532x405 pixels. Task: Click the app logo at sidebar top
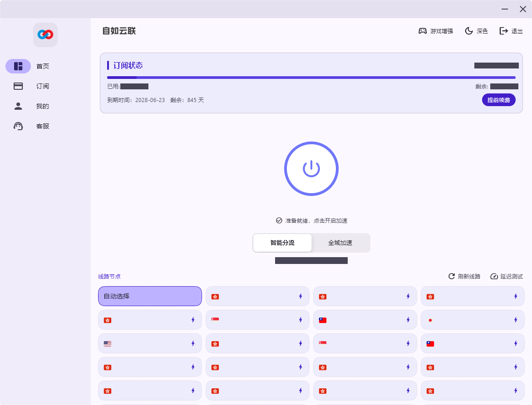(45, 34)
